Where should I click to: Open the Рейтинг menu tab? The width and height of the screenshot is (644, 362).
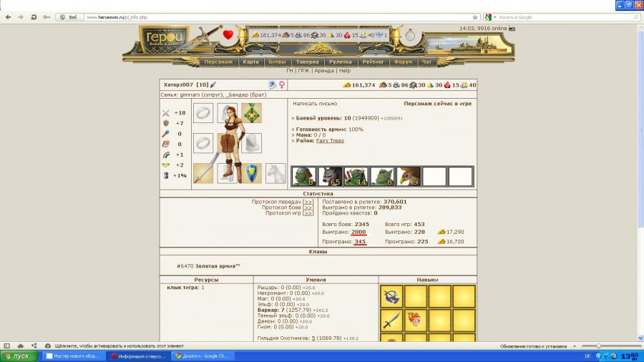click(373, 62)
